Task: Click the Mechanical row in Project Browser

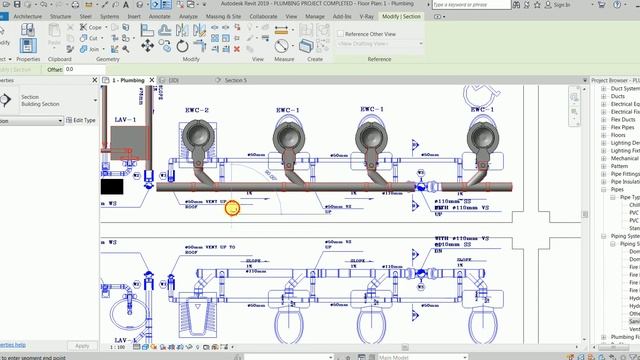Action: tap(624, 158)
